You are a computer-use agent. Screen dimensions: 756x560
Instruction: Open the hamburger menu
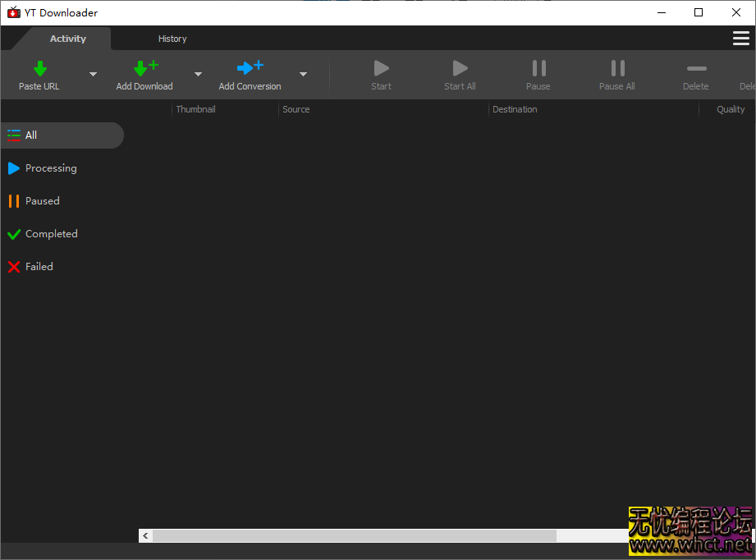pos(741,38)
